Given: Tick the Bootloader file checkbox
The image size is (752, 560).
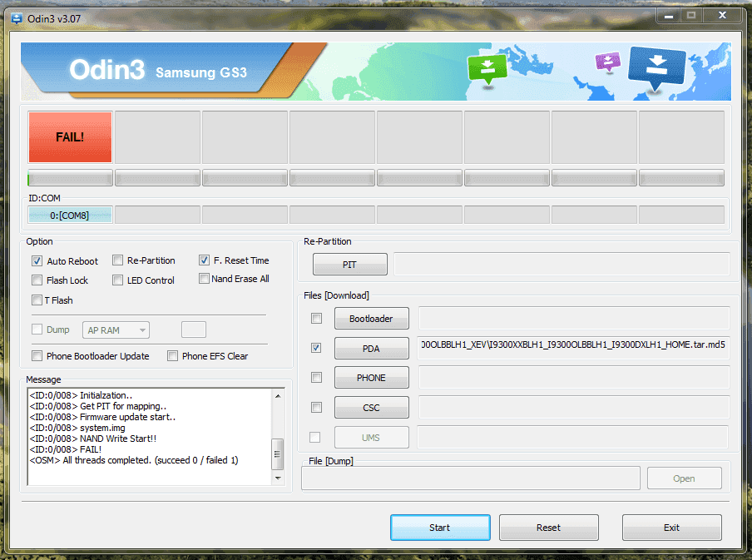Looking at the screenshot, I should click(317, 318).
